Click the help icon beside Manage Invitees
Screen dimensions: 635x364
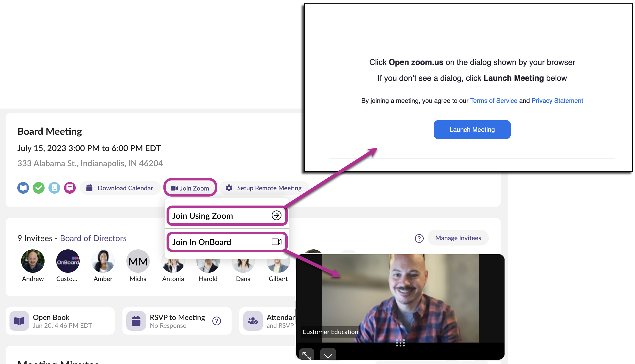coord(419,238)
